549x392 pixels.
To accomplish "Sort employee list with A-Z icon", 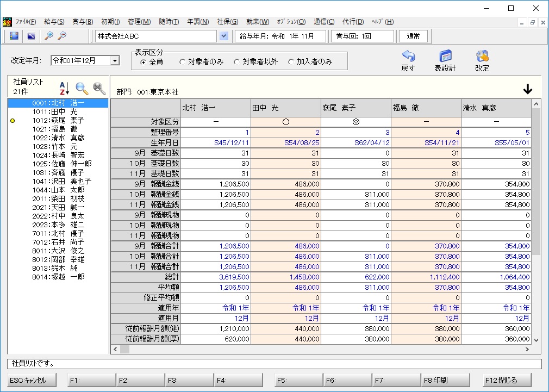I will pyautogui.click(x=64, y=88).
